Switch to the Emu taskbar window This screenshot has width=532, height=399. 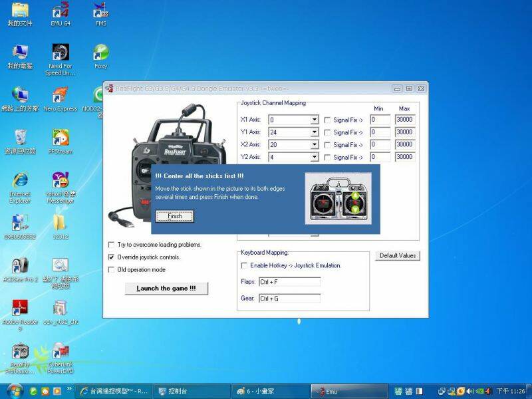point(350,391)
